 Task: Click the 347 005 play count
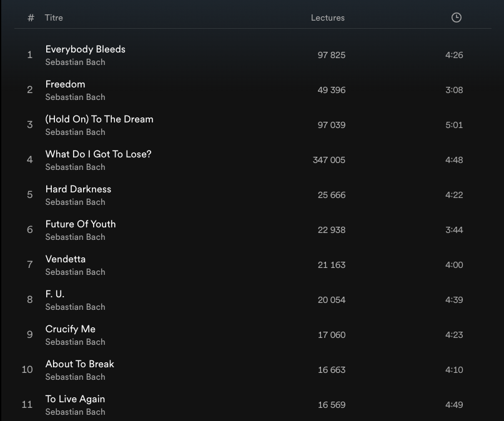pyautogui.click(x=329, y=160)
